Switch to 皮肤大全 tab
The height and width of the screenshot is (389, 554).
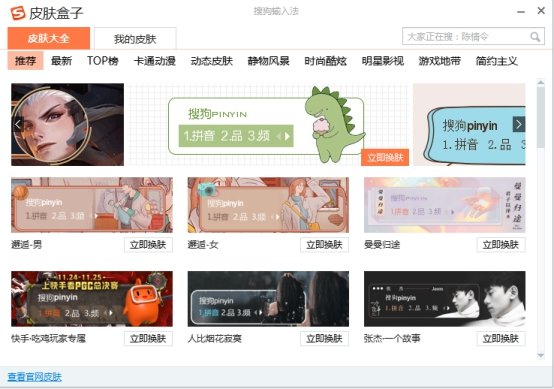[x=49, y=38]
